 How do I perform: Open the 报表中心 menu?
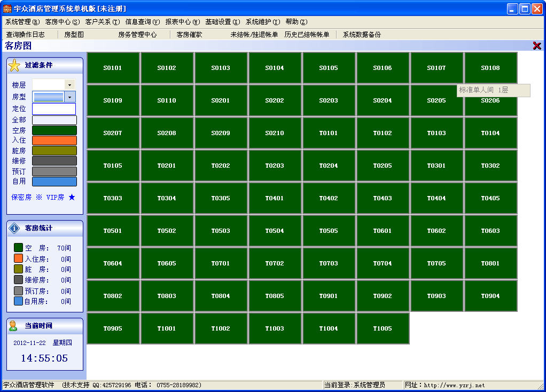click(x=182, y=22)
